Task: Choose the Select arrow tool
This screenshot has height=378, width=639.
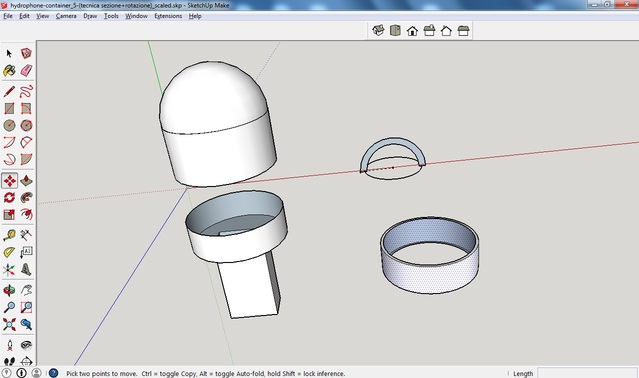Action: pos(9,53)
